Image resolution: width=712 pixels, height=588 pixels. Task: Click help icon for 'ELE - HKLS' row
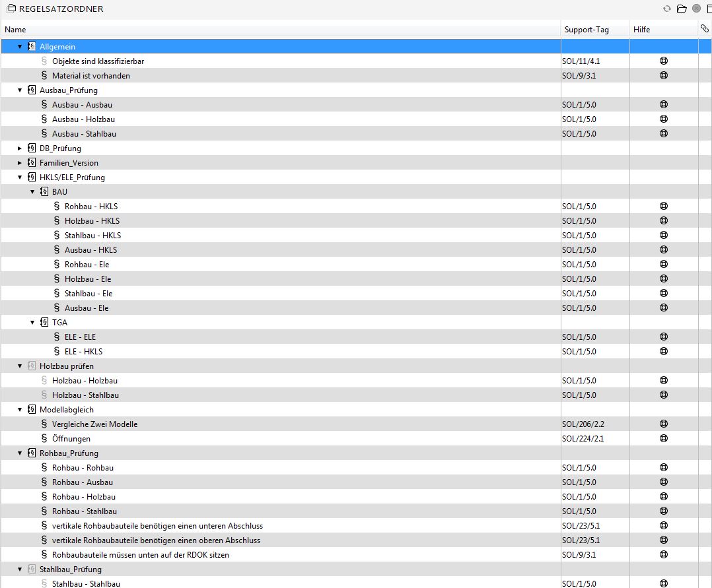pyautogui.click(x=664, y=352)
